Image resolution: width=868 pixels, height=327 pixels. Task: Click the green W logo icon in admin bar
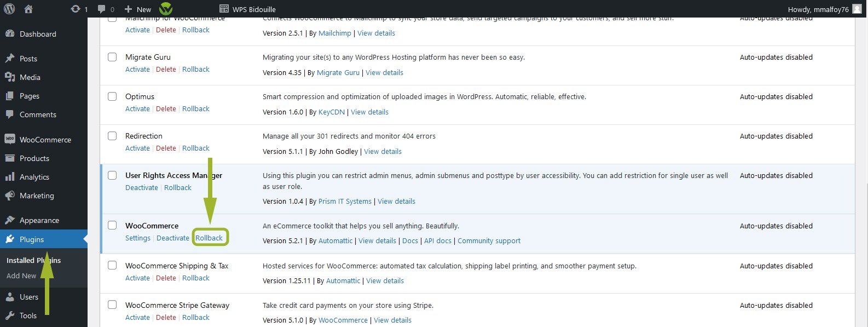coord(166,9)
